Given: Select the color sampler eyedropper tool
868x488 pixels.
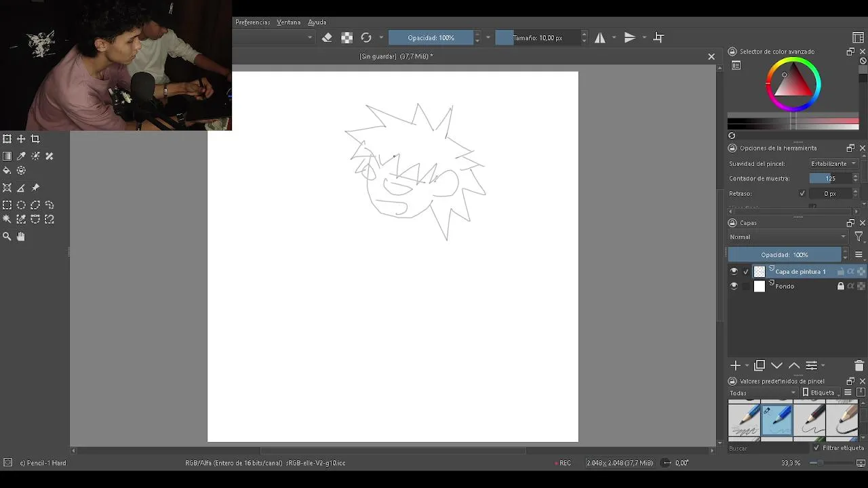Looking at the screenshot, I should pos(21,156).
